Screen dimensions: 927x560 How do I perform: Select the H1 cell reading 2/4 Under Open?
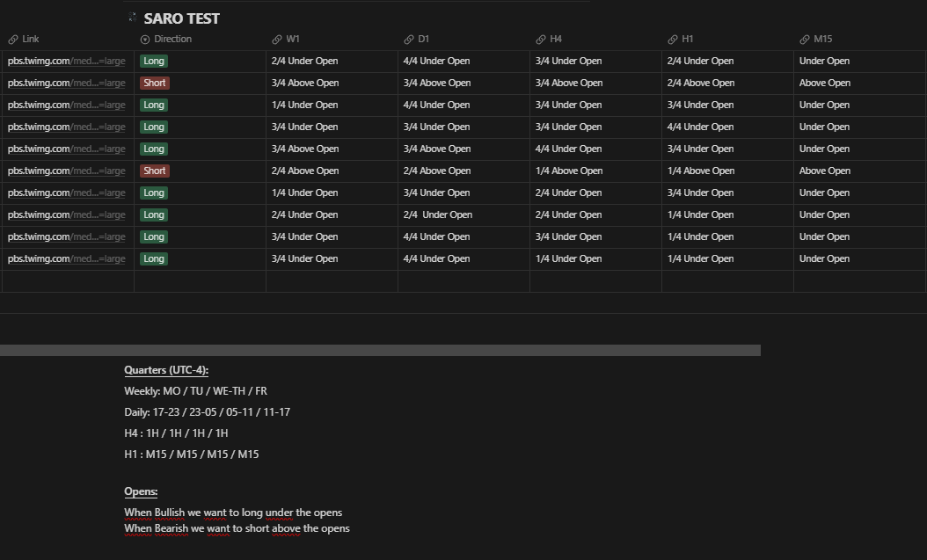pos(727,61)
